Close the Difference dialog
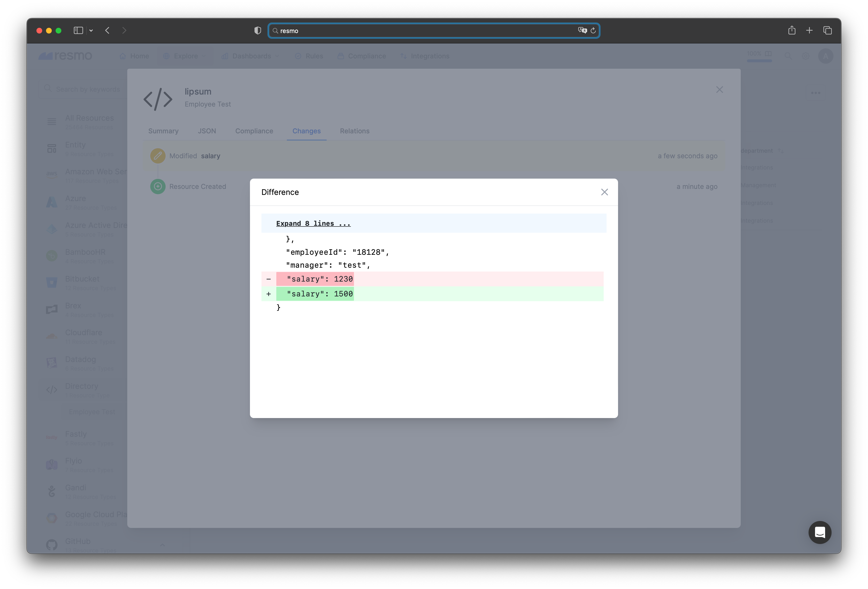 [604, 192]
